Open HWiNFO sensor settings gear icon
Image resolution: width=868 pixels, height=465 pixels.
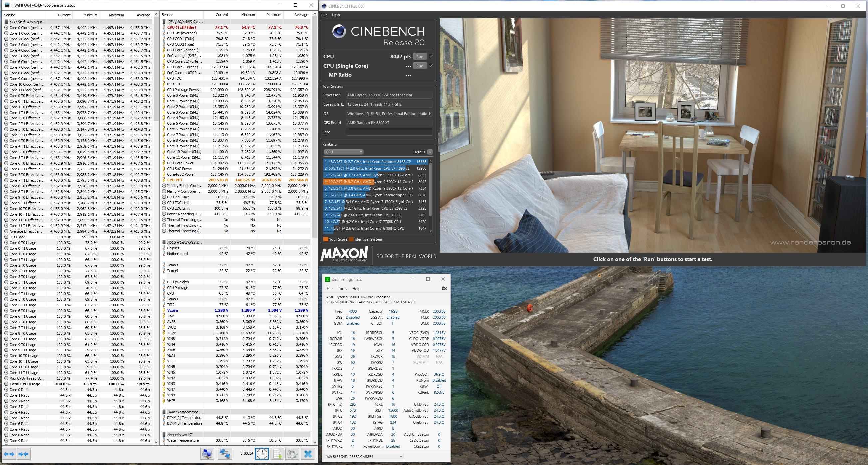pos(292,454)
